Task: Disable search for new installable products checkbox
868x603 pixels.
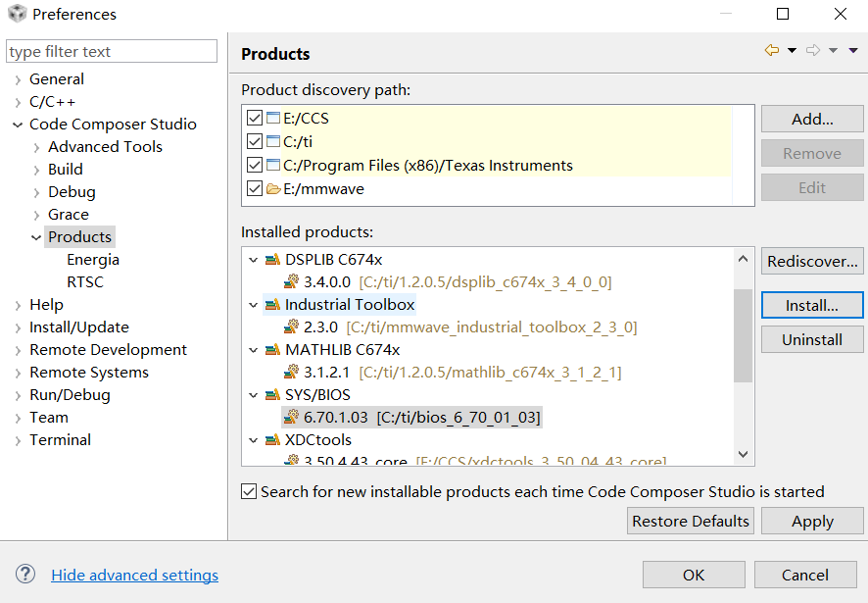Action: 249,492
